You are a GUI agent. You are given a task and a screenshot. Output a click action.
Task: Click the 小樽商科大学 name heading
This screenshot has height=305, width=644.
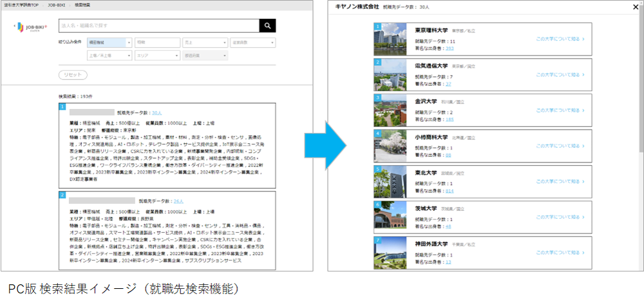pyautogui.click(x=431, y=137)
